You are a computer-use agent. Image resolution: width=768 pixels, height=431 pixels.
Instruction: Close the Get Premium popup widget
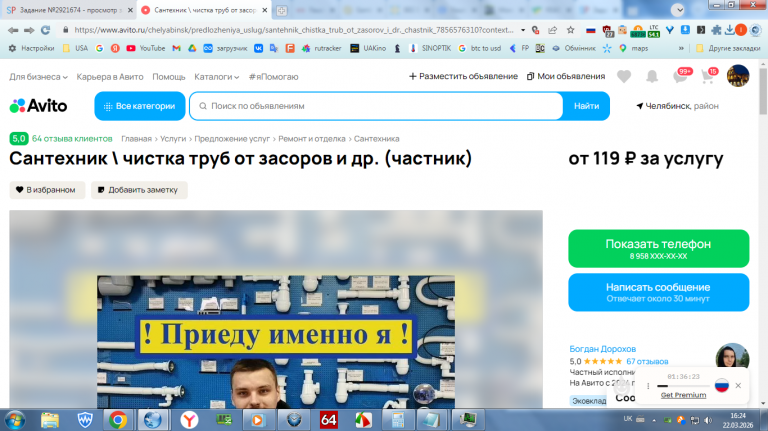point(738,385)
